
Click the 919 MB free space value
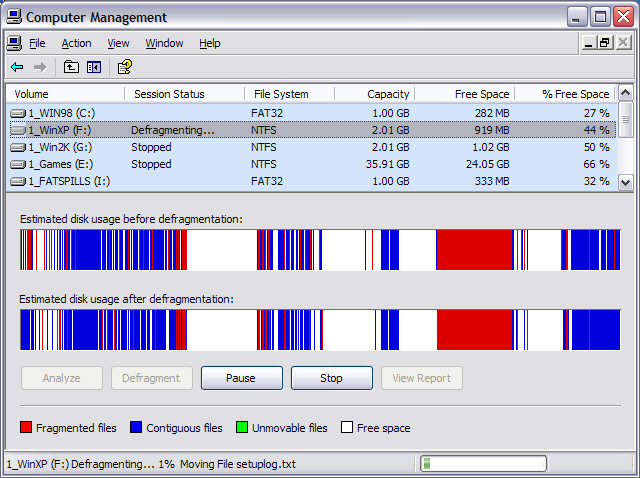pyautogui.click(x=492, y=130)
